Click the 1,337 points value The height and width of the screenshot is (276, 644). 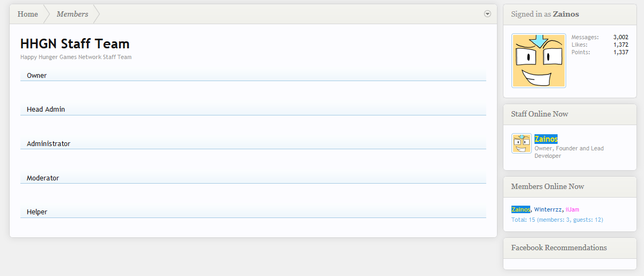click(x=620, y=52)
